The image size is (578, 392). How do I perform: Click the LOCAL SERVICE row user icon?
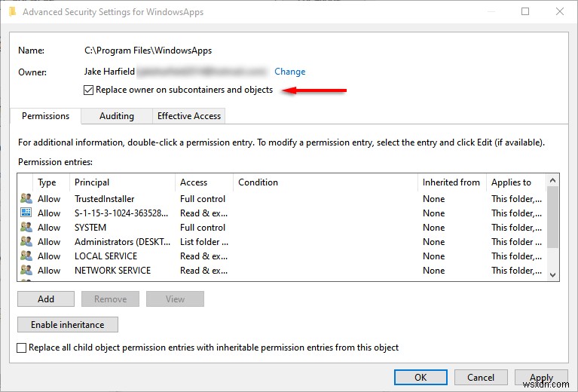tap(26, 256)
